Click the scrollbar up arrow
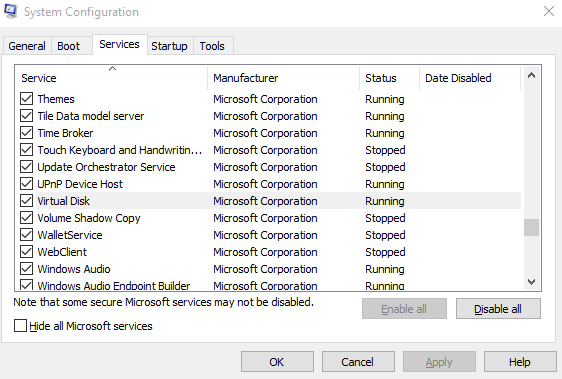 coord(532,75)
